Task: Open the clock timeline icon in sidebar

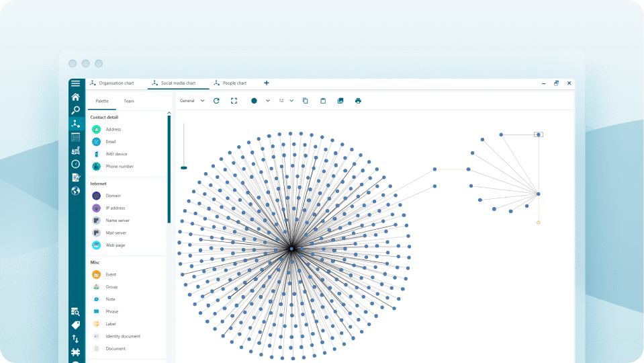Action: (76, 164)
